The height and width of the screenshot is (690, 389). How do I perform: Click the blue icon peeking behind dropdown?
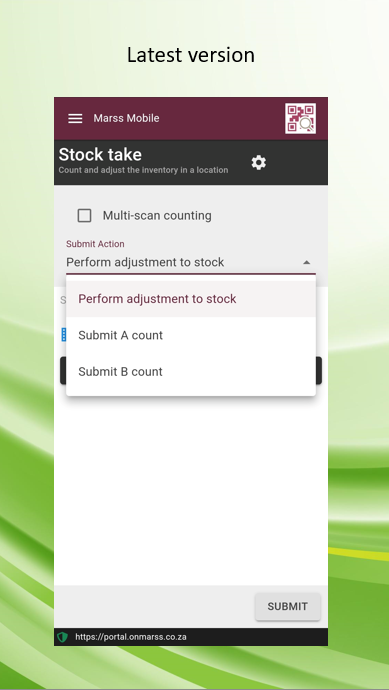63,335
